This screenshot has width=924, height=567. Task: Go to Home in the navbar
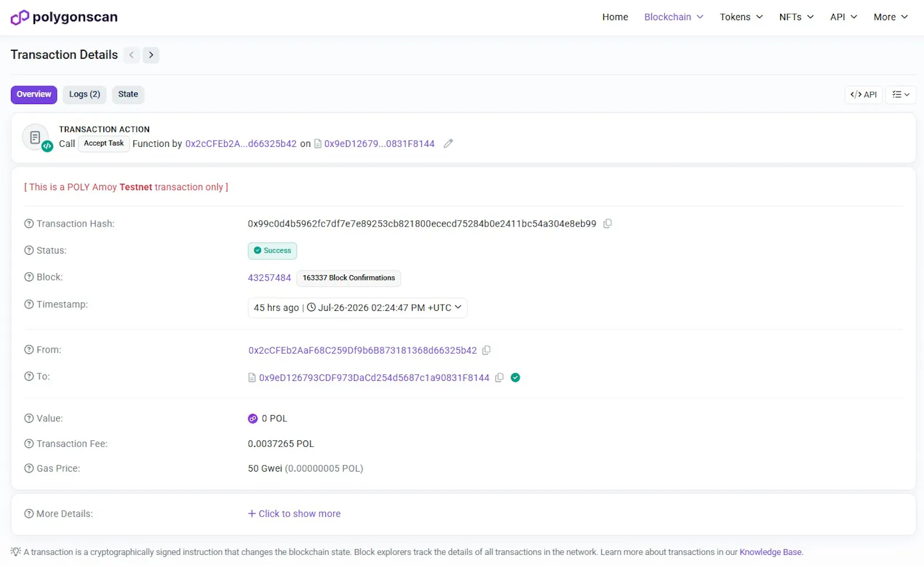pos(615,17)
